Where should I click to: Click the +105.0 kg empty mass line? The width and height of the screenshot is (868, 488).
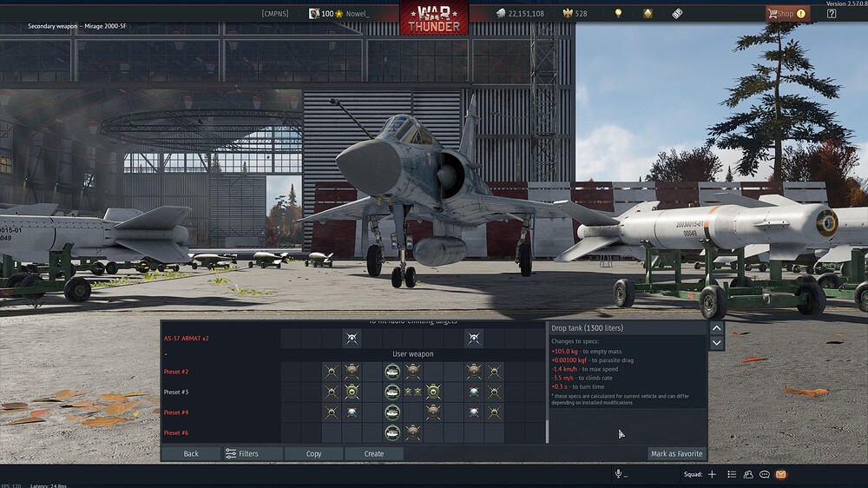(586, 351)
